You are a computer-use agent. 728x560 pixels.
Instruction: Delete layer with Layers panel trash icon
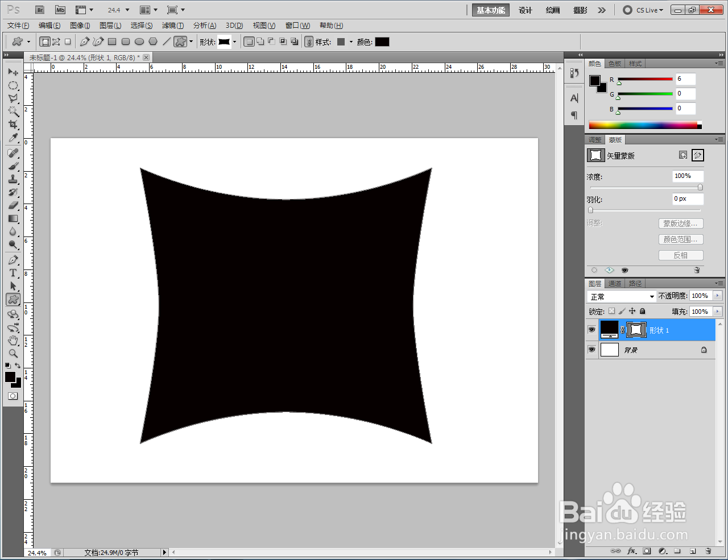pyautogui.click(x=708, y=551)
